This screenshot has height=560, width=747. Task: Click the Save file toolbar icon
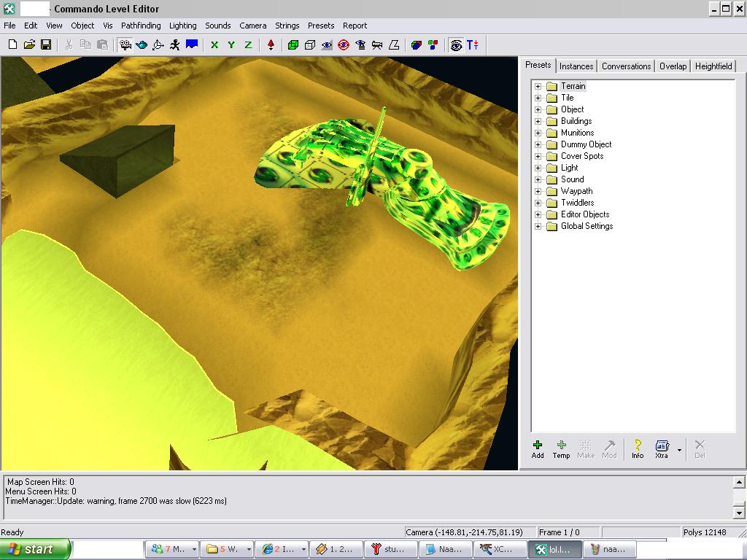tap(46, 44)
